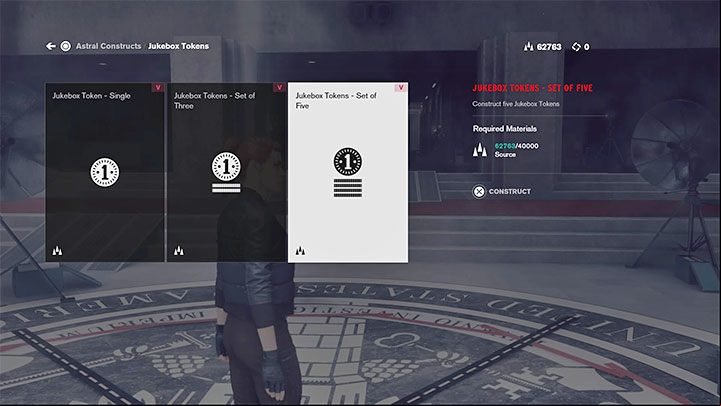Viewport: 721px width, 406px height.
Task: Click Source icon at bottom of Single card
Action: pyautogui.click(x=57, y=251)
